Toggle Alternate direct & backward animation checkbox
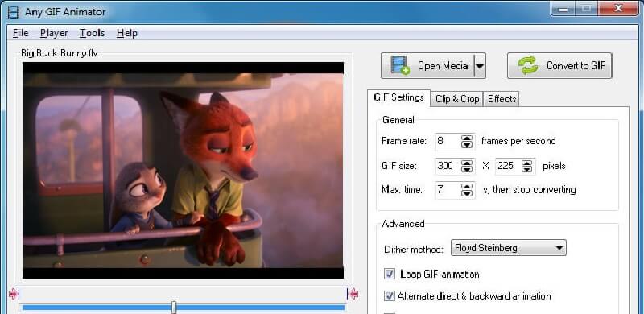Screen dimensions: 644x314 390,296
